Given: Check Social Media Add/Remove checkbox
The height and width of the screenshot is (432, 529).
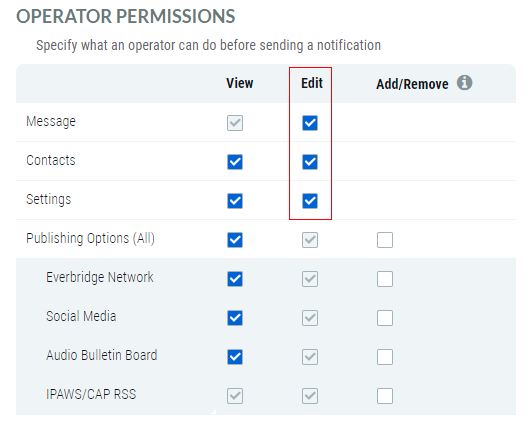Looking at the screenshot, I should click(x=385, y=318).
